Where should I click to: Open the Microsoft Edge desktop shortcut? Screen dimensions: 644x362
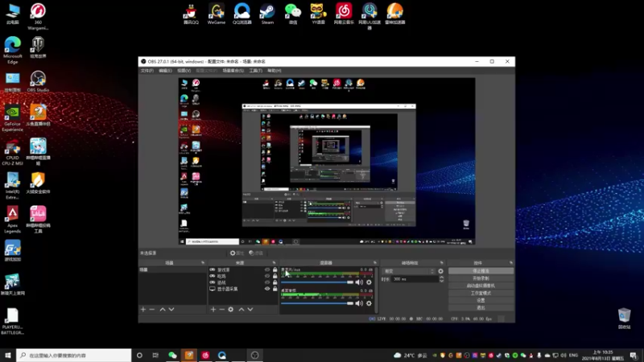pyautogui.click(x=12, y=50)
